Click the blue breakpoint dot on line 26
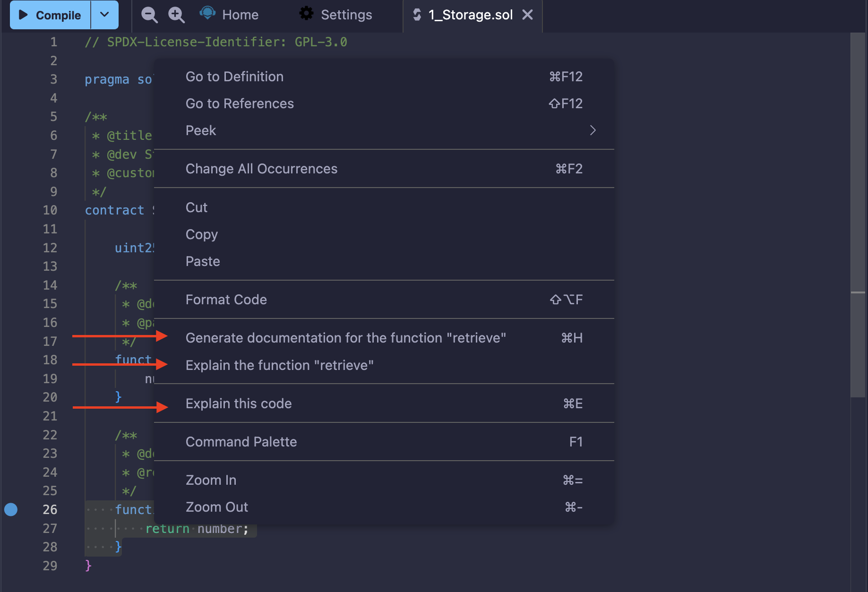 (11, 509)
